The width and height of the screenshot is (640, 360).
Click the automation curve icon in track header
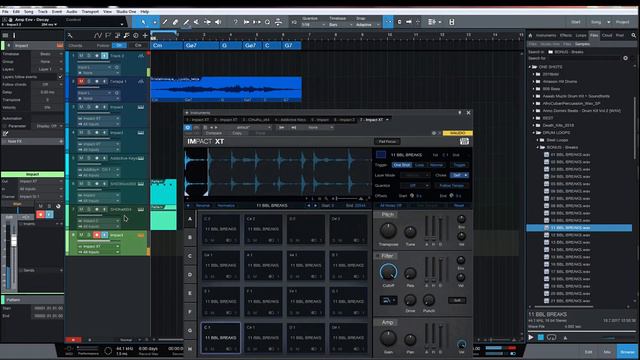(98, 36)
